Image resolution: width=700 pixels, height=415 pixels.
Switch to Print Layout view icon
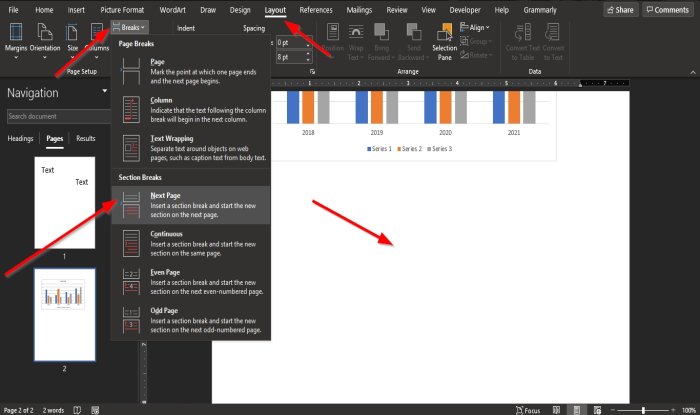pos(576,410)
